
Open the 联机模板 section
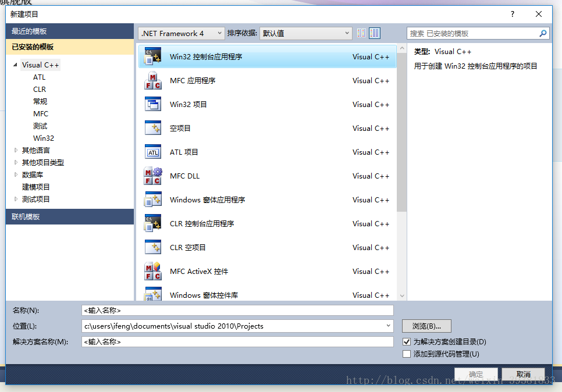coord(70,217)
